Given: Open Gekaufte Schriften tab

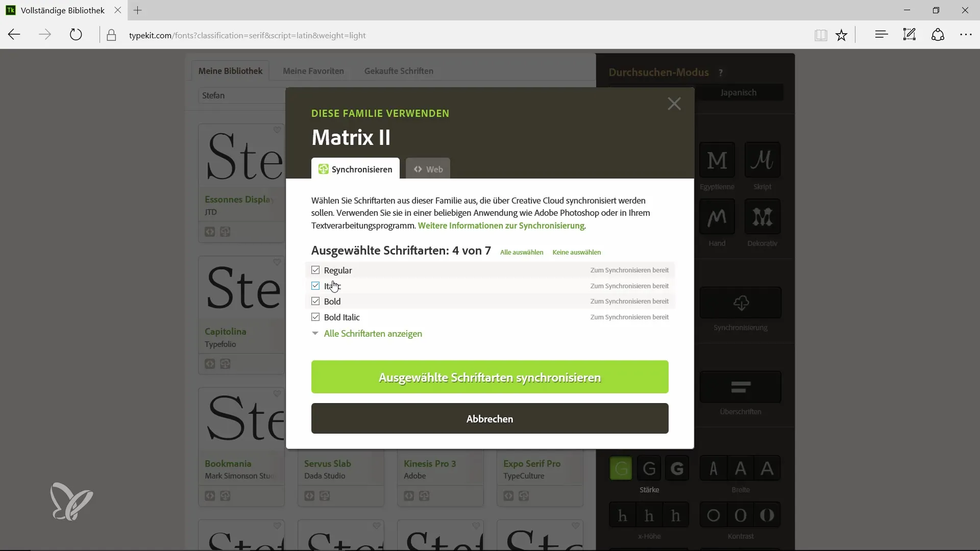Looking at the screenshot, I should [399, 71].
